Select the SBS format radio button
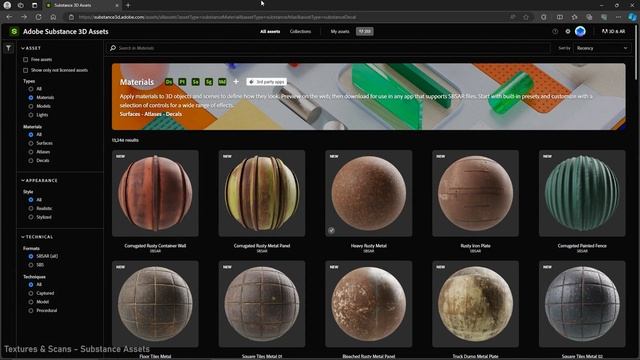 (x=31, y=265)
